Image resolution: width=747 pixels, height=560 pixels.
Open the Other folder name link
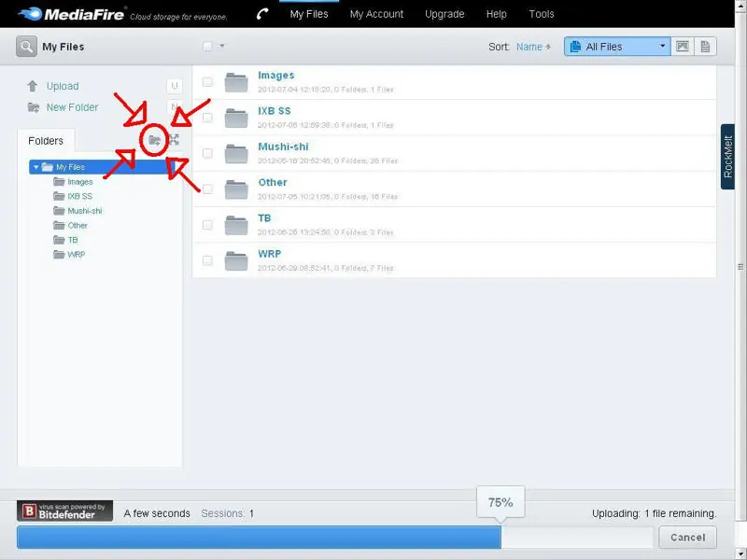[273, 182]
